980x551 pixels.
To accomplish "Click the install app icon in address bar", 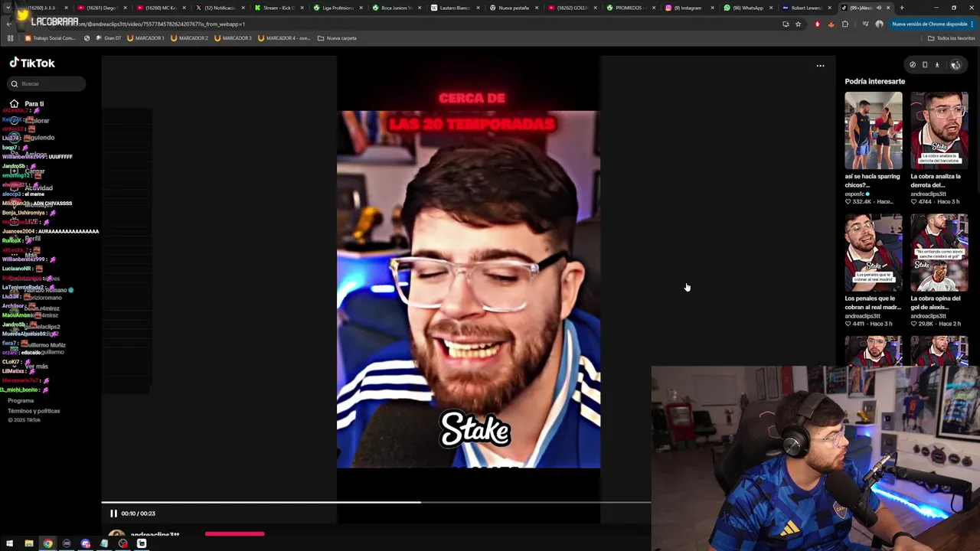I will tap(786, 24).
